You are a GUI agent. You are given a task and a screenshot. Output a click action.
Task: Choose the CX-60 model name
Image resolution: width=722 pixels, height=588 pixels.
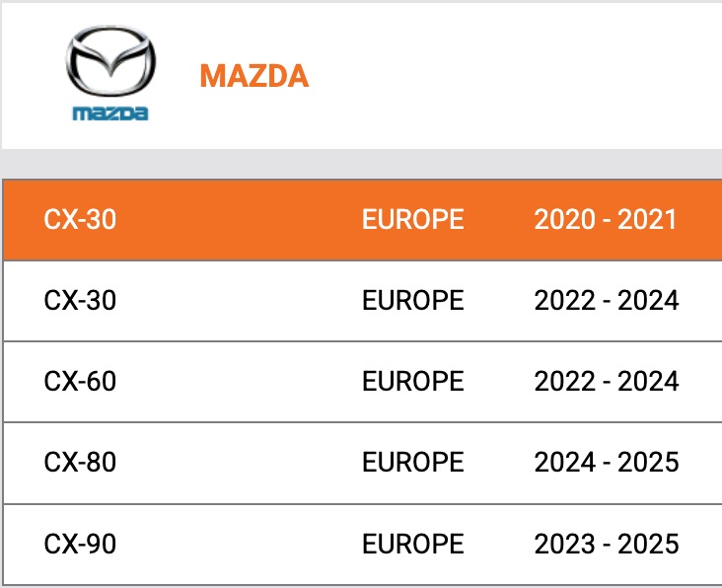click(80, 381)
